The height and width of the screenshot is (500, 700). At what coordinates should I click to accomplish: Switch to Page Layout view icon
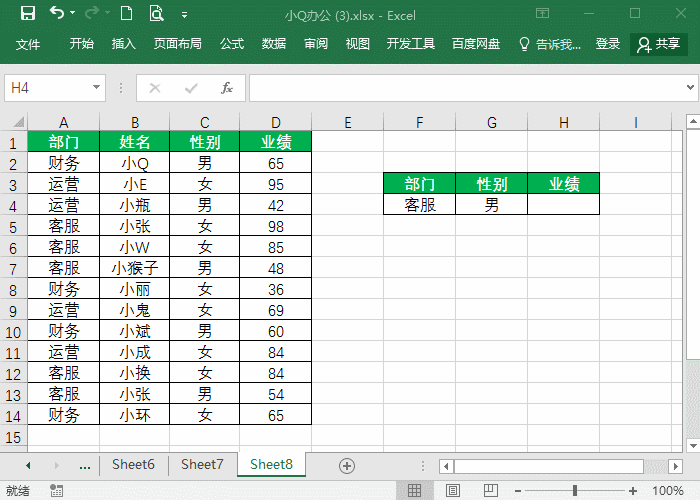[x=452, y=490]
